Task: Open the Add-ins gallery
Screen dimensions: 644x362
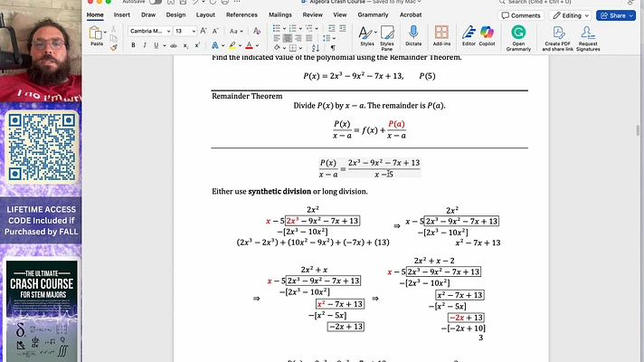Action: coord(441,35)
